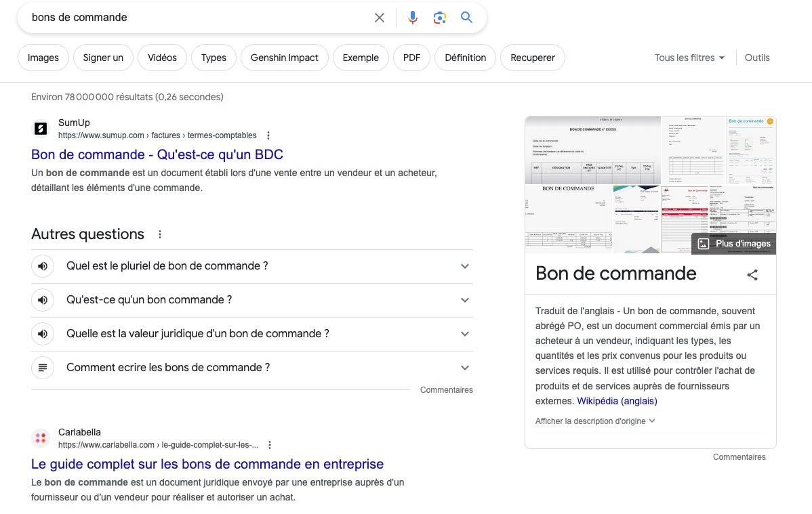Share the Bon de commande knowledge panel
Screen dimensions: 812x514
coord(752,275)
